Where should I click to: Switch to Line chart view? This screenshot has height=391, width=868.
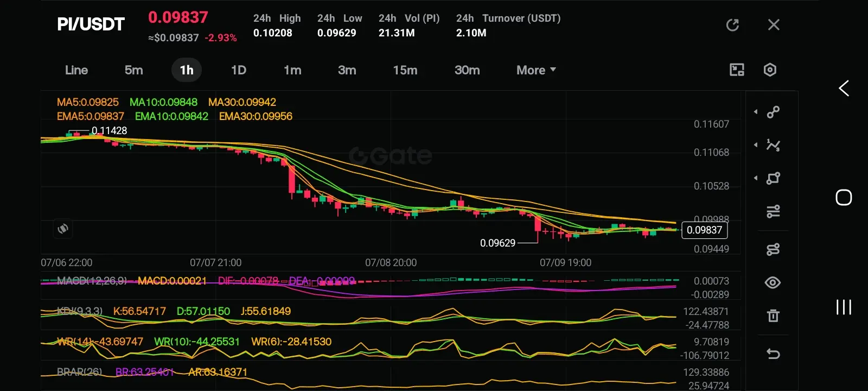76,70
